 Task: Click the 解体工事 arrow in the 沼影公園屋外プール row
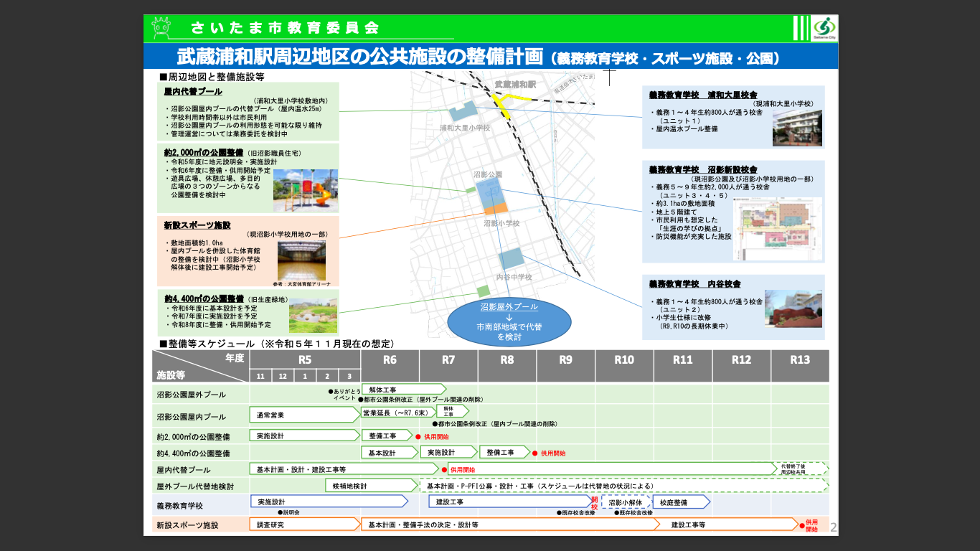pyautogui.click(x=403, y=390)
